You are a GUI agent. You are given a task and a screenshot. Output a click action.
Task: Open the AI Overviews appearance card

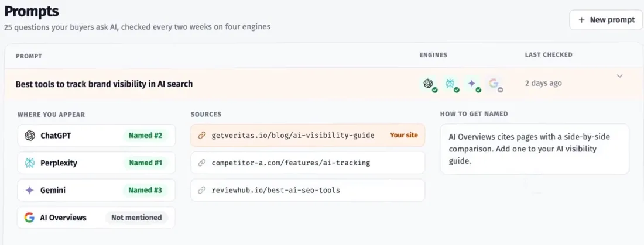97,218
